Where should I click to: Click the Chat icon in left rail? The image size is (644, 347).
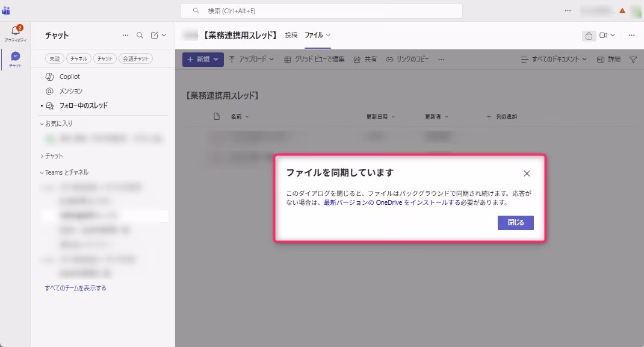pyautogui.click(x=15, y=57)
